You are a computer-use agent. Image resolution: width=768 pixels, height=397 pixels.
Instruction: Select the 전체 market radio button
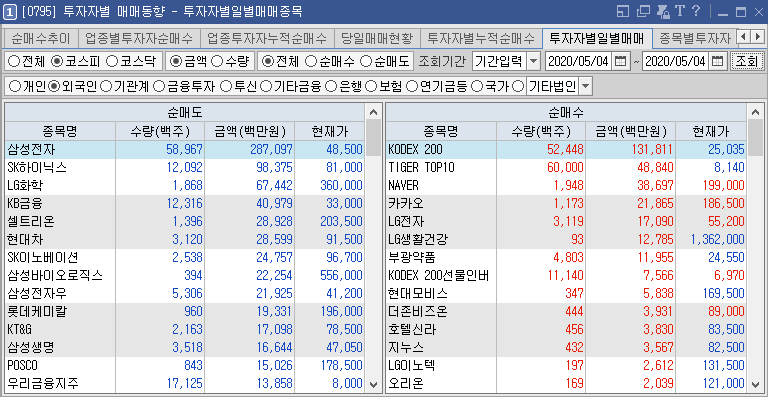click(14, 61)
